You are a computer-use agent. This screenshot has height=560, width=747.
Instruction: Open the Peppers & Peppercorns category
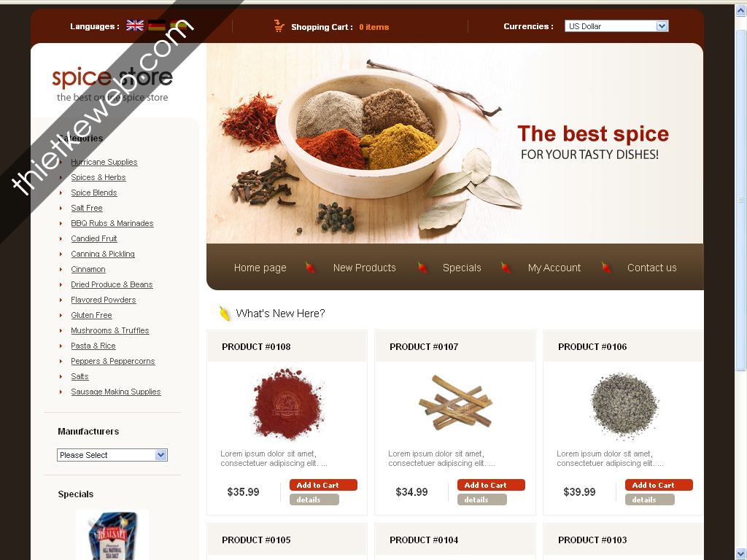click(113, 361)
